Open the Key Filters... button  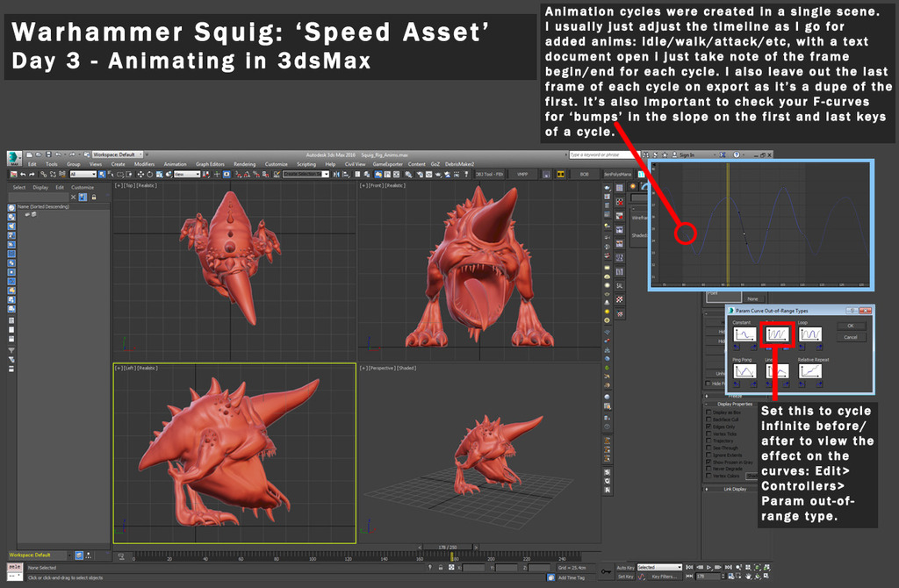[x=664, y=577]
